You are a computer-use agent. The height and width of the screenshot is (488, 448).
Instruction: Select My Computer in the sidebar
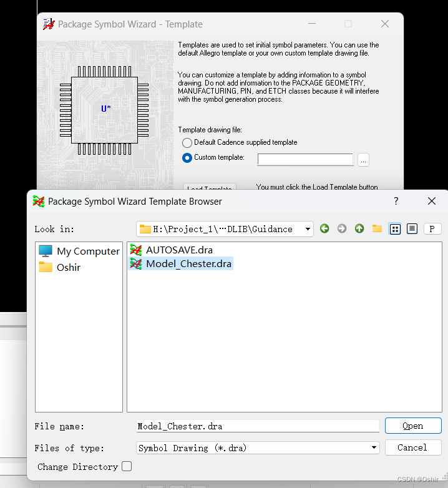(x=79, y=251)
